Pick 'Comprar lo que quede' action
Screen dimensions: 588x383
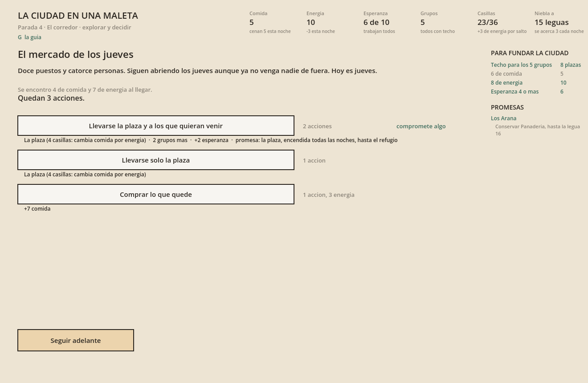click(156, 194)
